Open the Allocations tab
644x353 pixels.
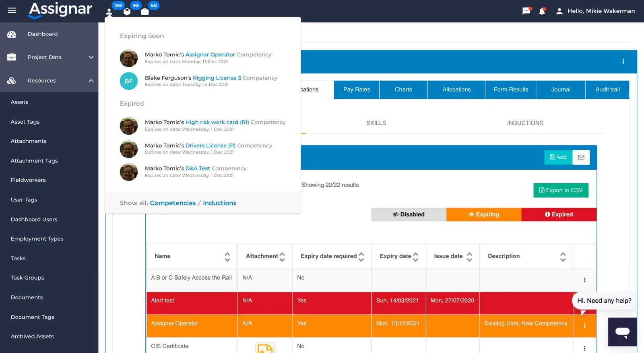[x=456, y=89]
